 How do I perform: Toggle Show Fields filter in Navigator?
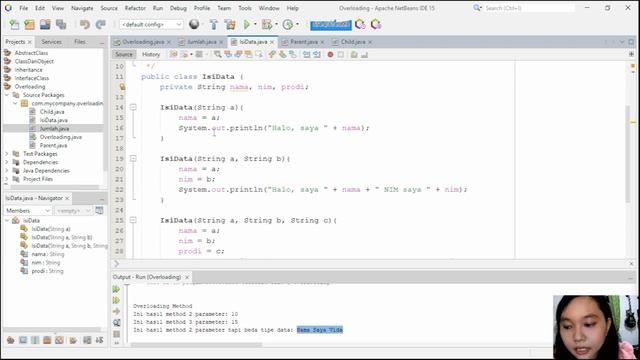click(23, 340)
